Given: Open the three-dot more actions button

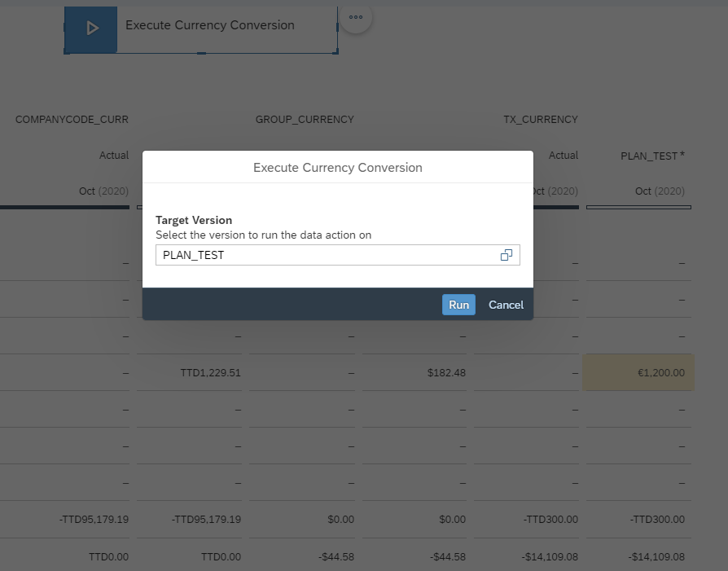Looking at the screenshot, I should [x=356, y=17].
